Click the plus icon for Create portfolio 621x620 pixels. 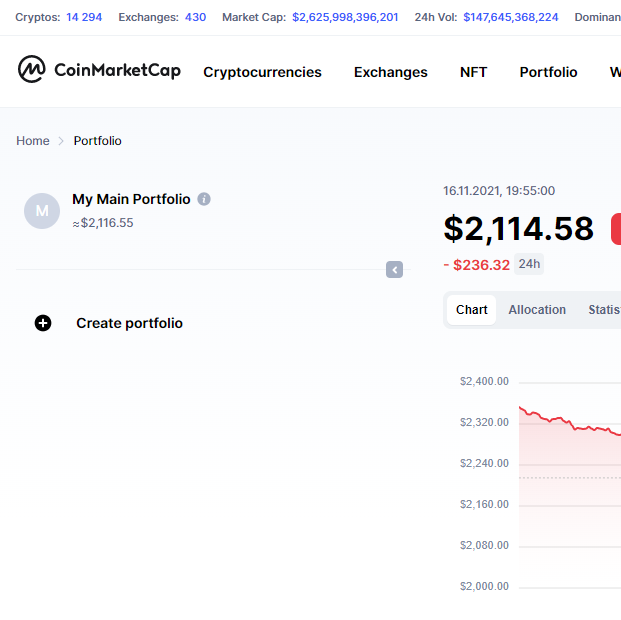43,323
